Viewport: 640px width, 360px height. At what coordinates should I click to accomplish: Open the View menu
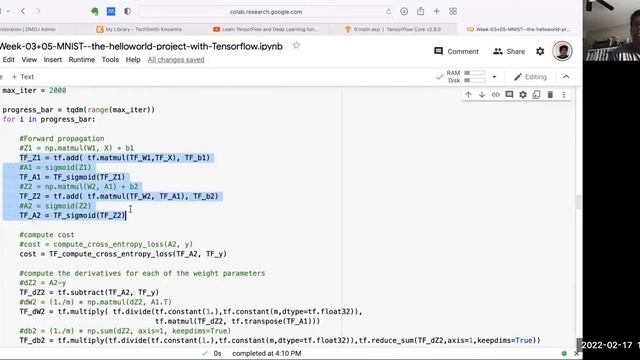click(29, 60)
